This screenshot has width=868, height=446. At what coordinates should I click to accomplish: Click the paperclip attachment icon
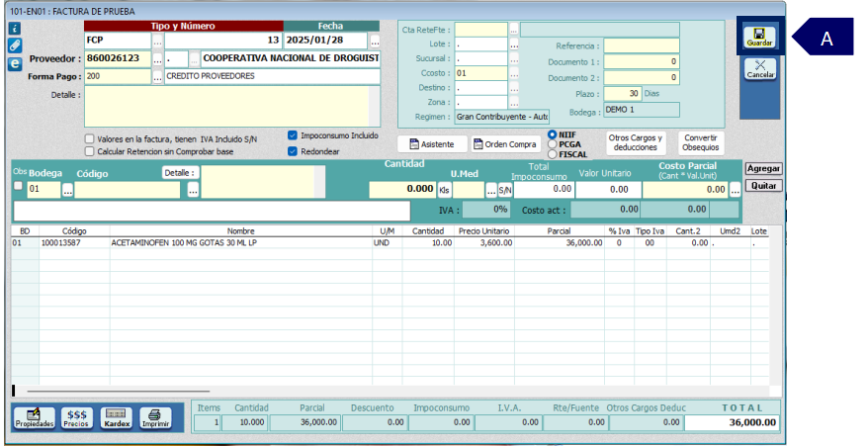pyautogui.click(x=15, y=45)
